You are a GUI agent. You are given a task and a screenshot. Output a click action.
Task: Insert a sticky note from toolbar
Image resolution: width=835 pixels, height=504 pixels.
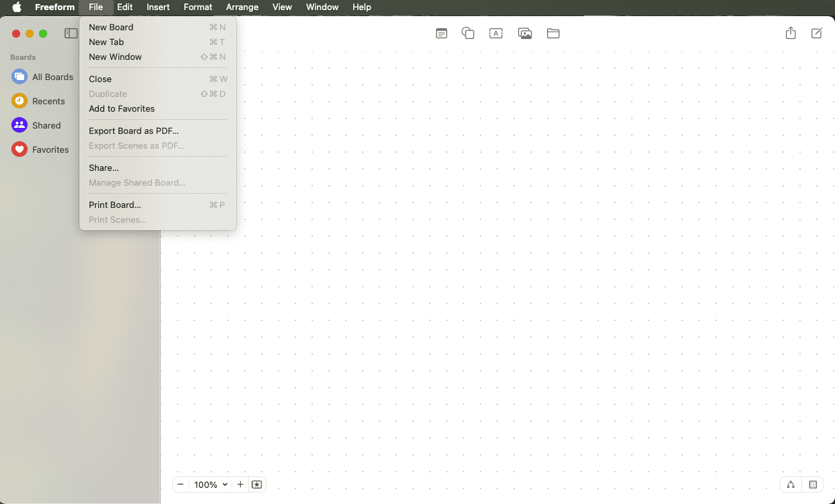(441, 33)
